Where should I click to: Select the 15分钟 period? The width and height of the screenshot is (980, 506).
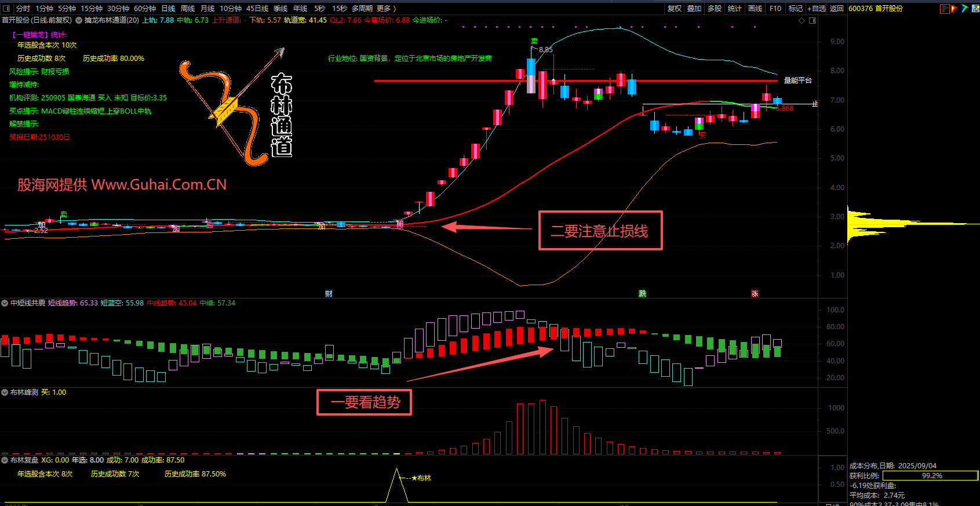92,9
